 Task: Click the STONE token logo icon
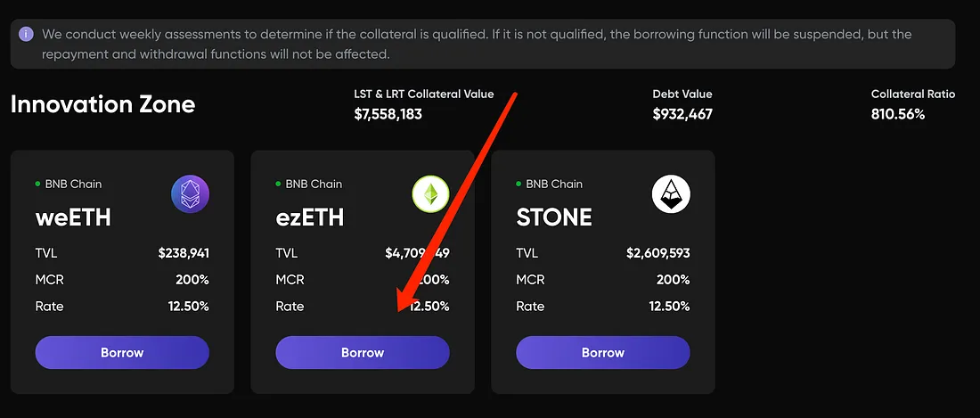(671, 194)
